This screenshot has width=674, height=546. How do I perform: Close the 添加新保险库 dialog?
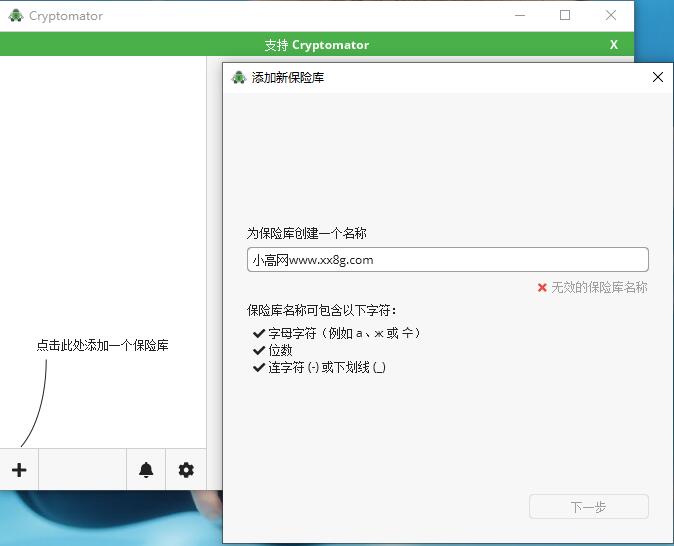(658, 77)
